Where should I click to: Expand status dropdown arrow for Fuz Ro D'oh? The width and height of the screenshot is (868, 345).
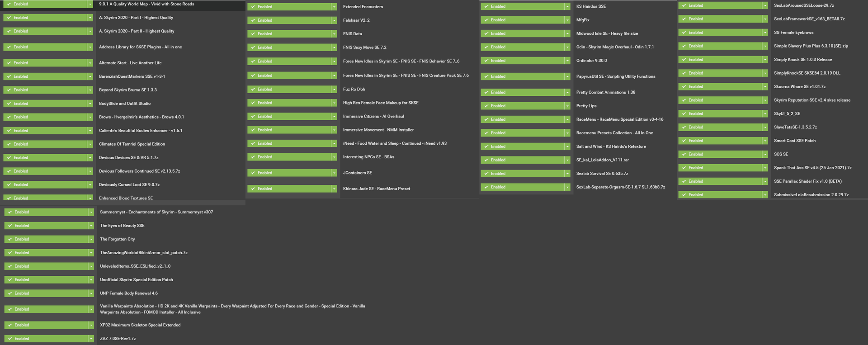[x=335, y=89]
